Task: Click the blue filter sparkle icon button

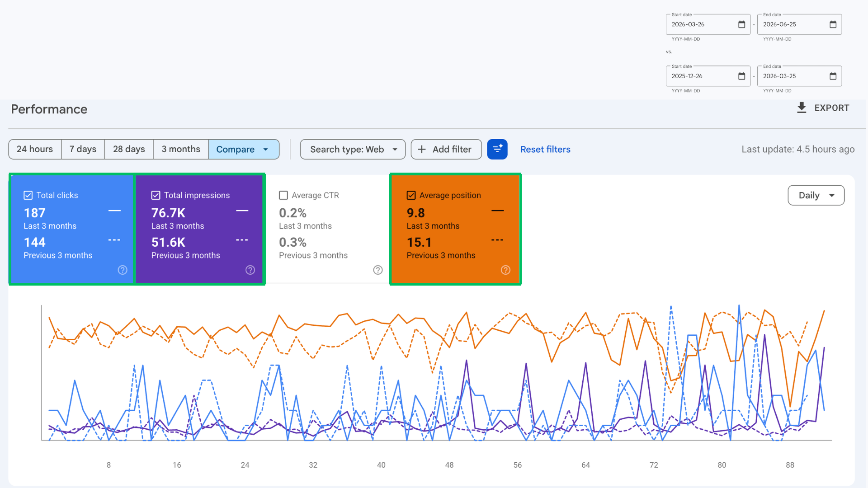Action: [497, 149]
